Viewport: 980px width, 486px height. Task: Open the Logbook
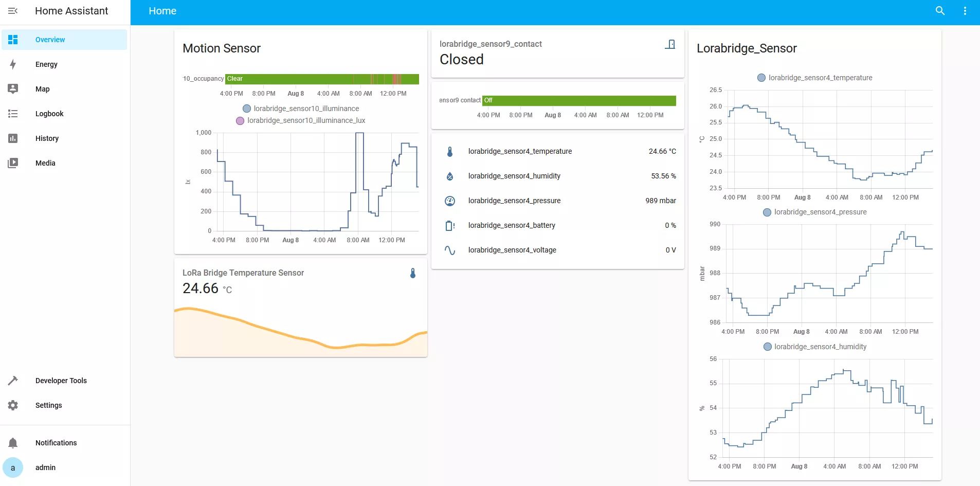click(x=49, y=113)
